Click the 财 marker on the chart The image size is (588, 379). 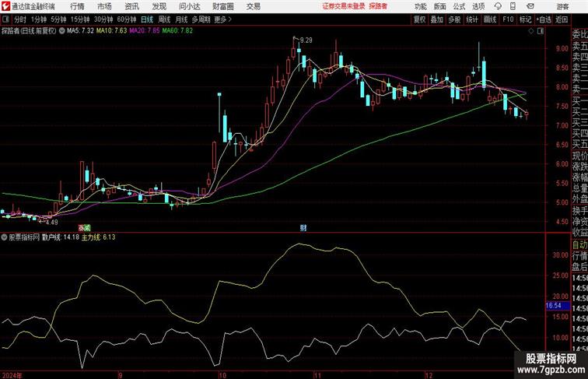point(303,227)
